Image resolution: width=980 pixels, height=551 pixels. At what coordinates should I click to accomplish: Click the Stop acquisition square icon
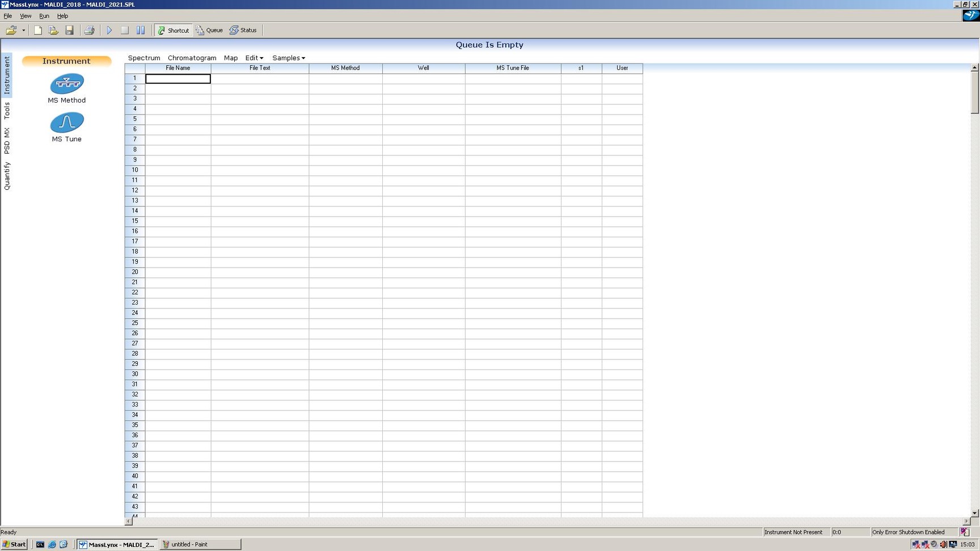(125, 31)
